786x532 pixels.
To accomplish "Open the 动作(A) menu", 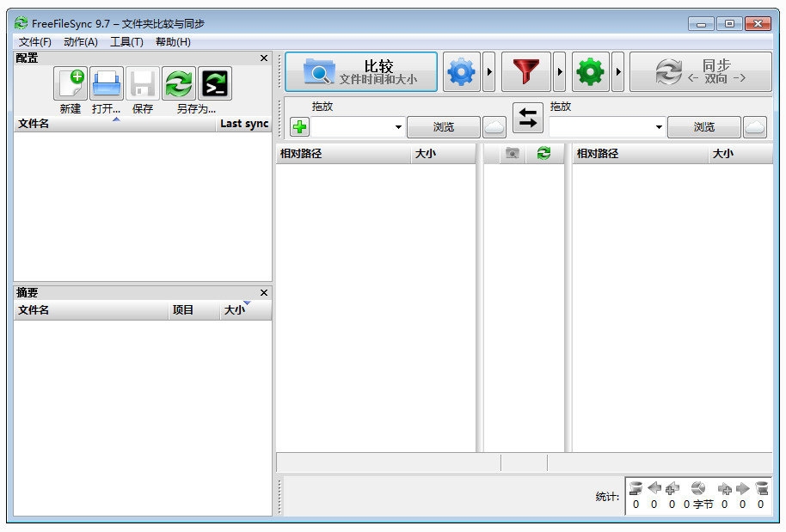I will pos(81,41).
